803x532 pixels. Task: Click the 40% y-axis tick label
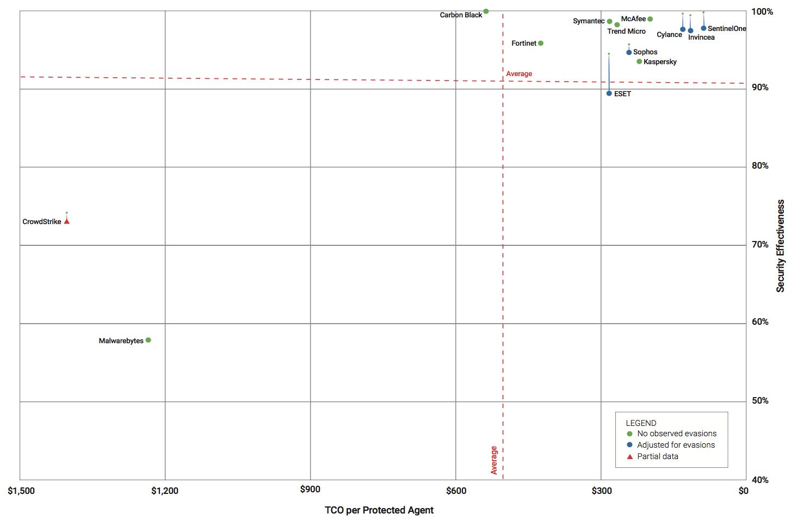pos(760,480)
